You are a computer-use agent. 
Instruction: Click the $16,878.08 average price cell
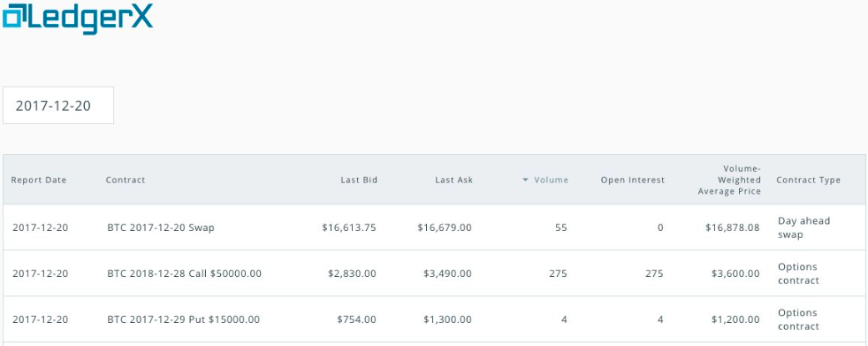pyautogui.click(x=733, y=227)
